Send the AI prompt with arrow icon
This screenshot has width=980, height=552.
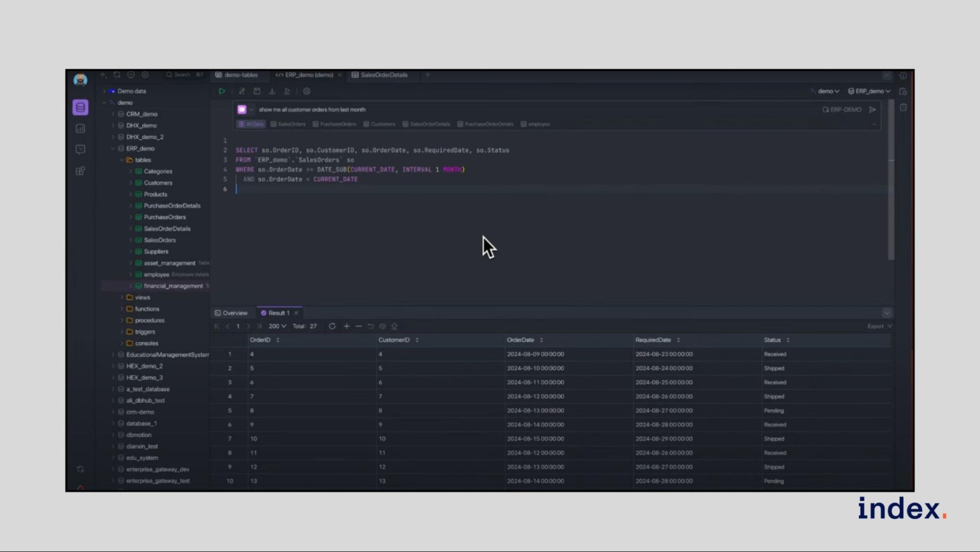pyautogui.click(x=873, y=110)
